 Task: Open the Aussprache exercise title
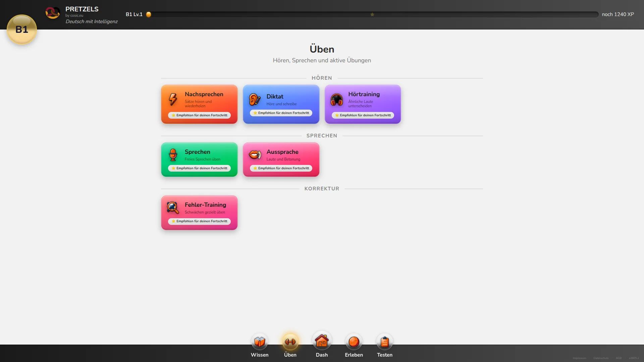coord(282,152)
